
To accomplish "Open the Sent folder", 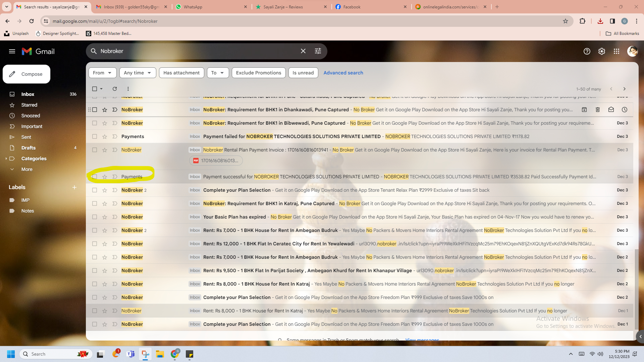I will 26,137.
